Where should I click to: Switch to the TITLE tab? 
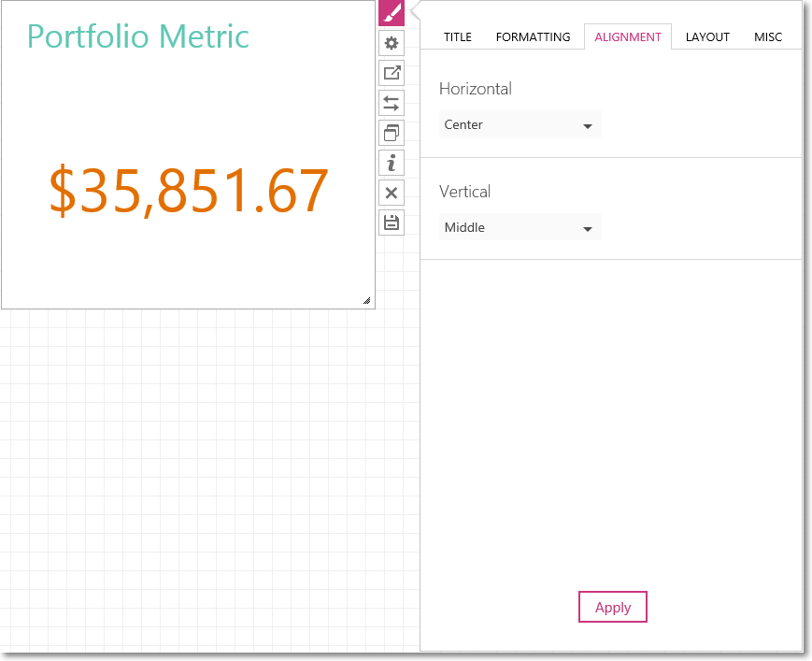click(x=457, y=36)
